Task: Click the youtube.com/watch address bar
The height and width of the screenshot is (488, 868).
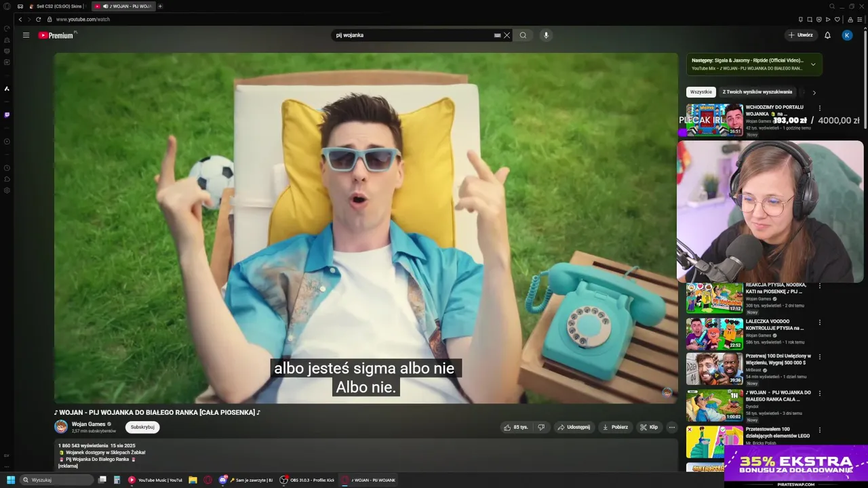Action: [x=83, y=19]
